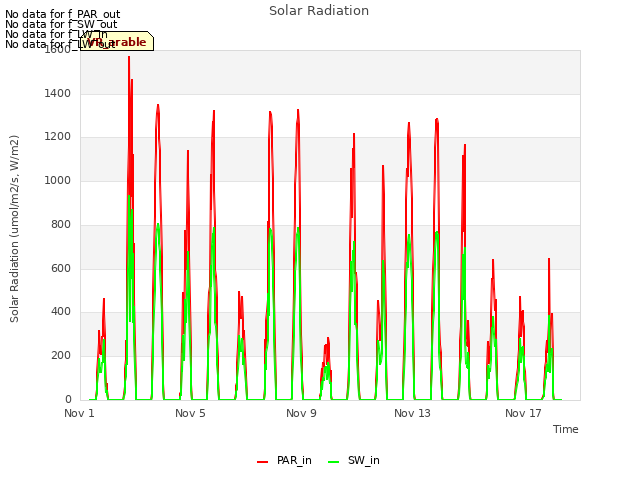Click the green SW_in legend swatch
The width and height of the screenshot is (640, 480).
click(x=333, y=462)
